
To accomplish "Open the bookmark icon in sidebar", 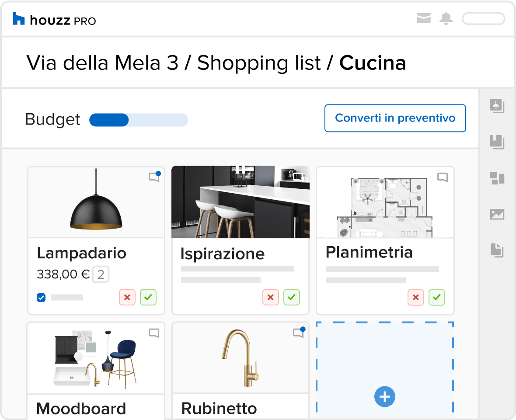I will point(497,142).
